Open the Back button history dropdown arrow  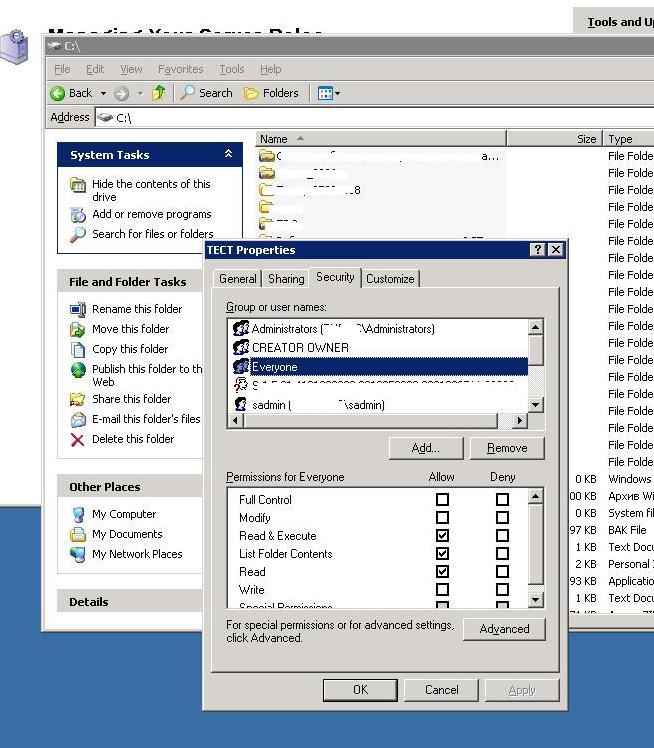tap(101, 93)
